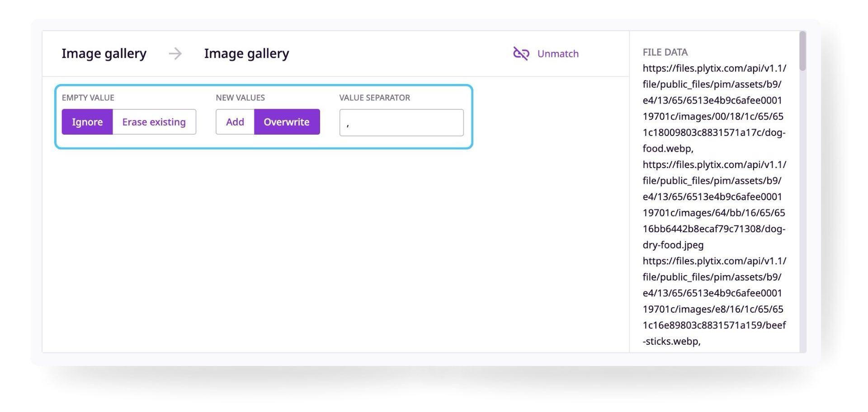Click the VALUE SEPARATOR label
868x412 pixels.
click(375, 98)
